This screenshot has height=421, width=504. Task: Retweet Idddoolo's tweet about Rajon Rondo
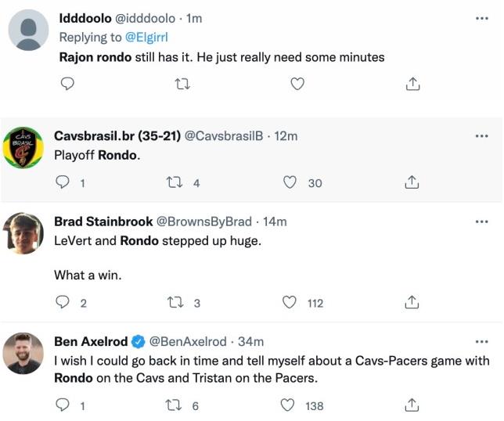(x=182, y=85)
